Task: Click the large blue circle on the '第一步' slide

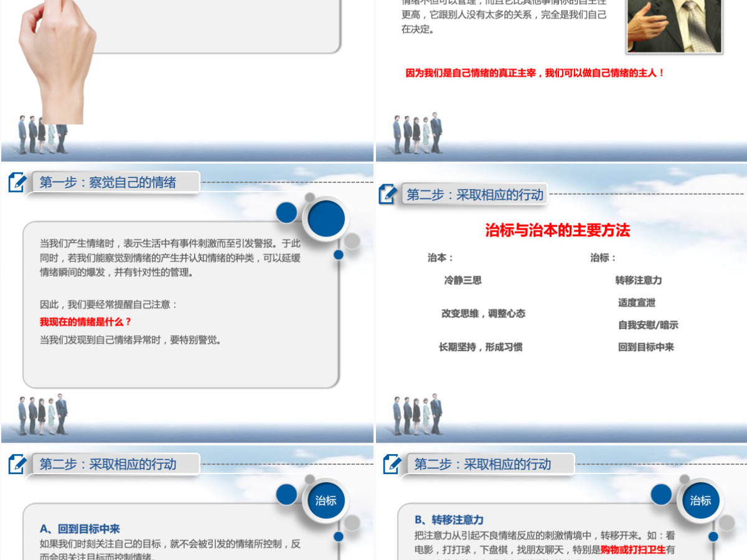Action: [x=326, y=219]
